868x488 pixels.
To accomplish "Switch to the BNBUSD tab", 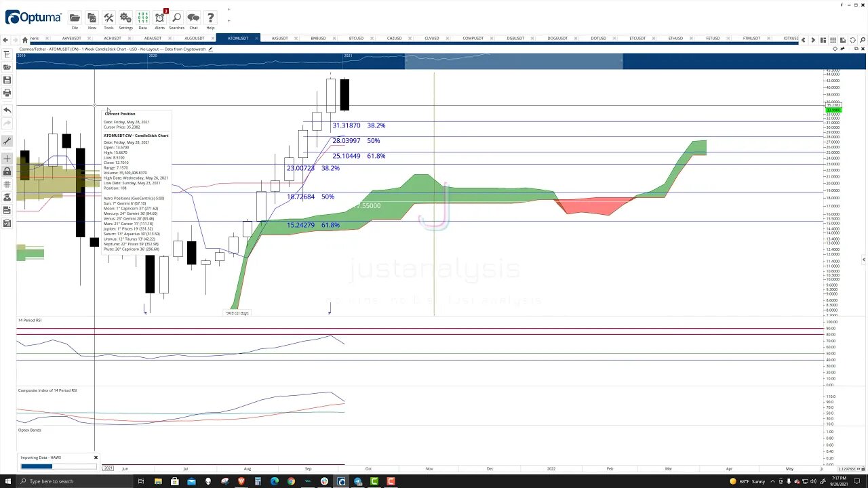I will (x=318, y=39).
